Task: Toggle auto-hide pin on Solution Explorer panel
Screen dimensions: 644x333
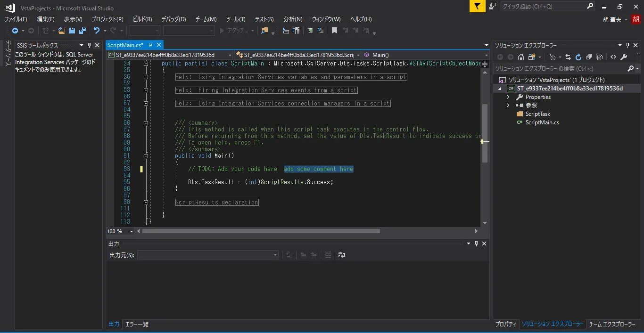Action: tap(627, 45)
